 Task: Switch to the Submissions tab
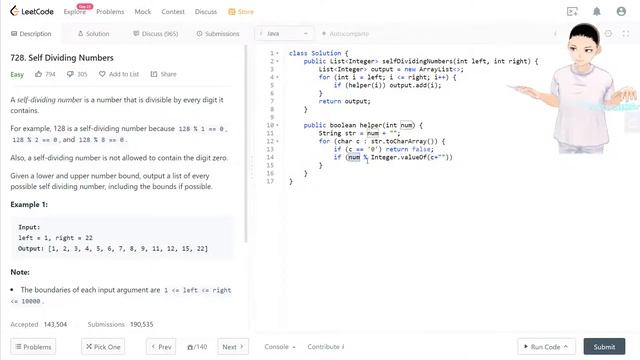point(218,33)
